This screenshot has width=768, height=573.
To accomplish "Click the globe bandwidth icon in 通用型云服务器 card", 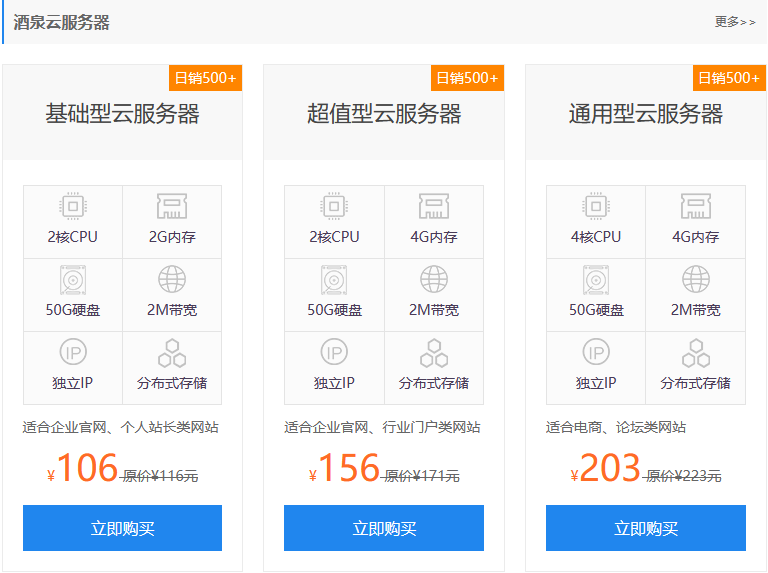I will coord(696,279).
